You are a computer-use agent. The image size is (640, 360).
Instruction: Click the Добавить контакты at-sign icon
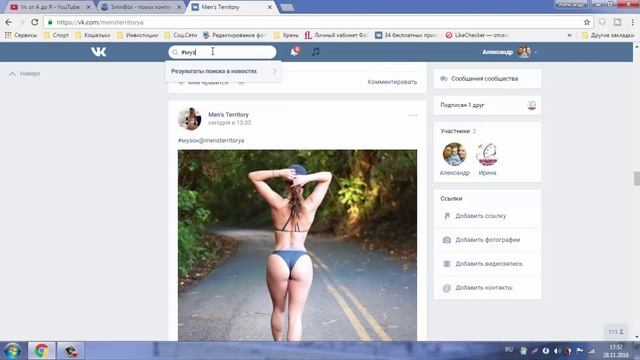point(447,288)
